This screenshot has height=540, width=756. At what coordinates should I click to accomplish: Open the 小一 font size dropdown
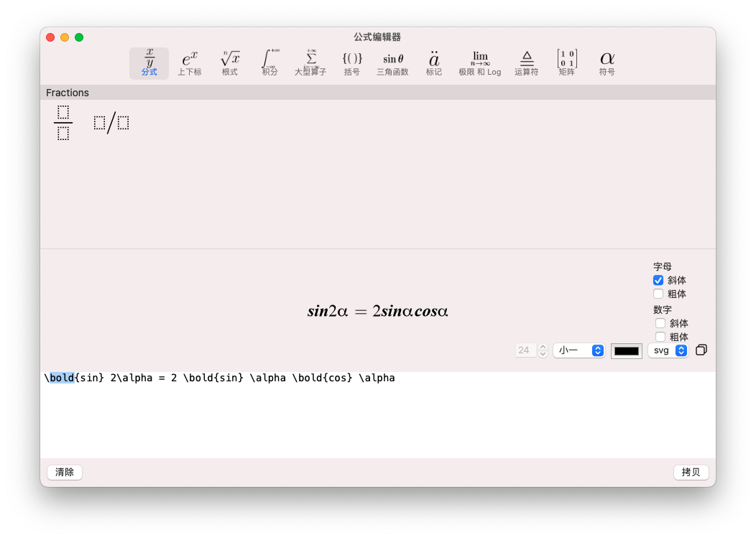(x=578, y=350)
